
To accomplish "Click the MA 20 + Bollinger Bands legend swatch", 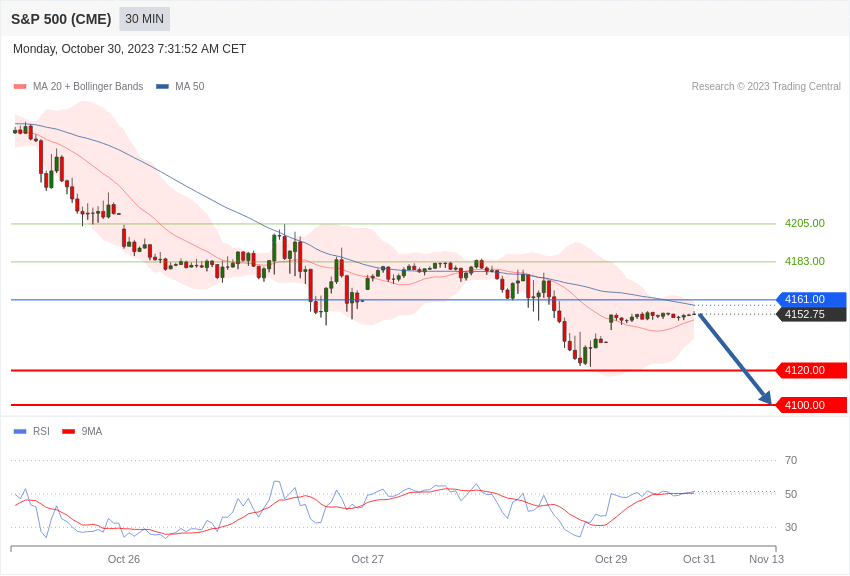I will (x=20, y=87).
